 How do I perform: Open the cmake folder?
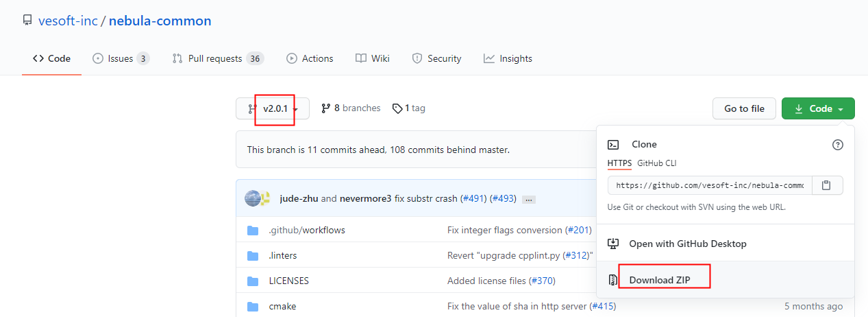(x=282, y=306)
